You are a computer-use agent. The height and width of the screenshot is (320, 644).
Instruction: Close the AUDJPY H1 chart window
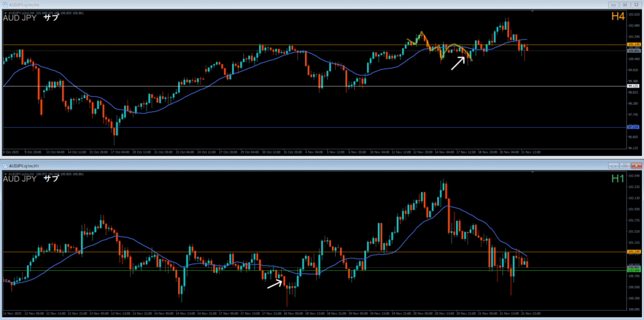636,165
